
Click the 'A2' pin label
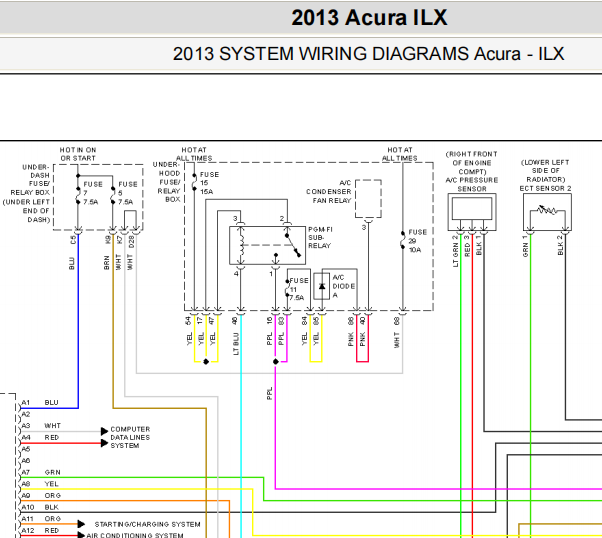25,414
